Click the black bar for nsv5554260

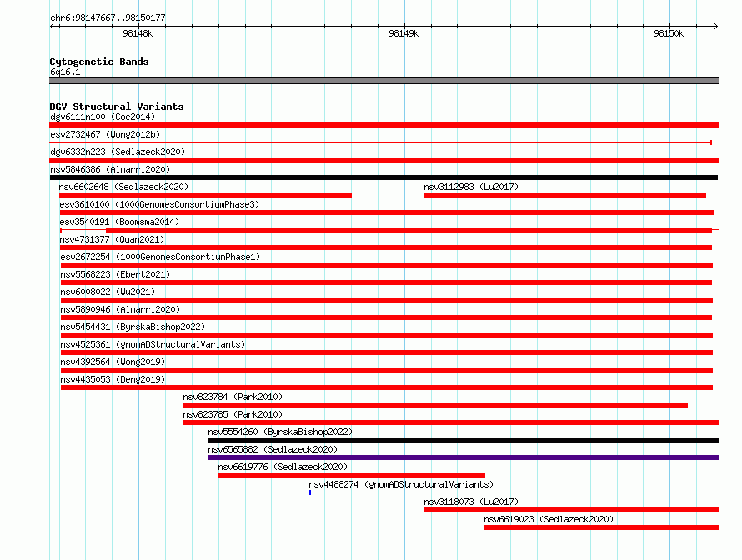[x=464, y=440]
